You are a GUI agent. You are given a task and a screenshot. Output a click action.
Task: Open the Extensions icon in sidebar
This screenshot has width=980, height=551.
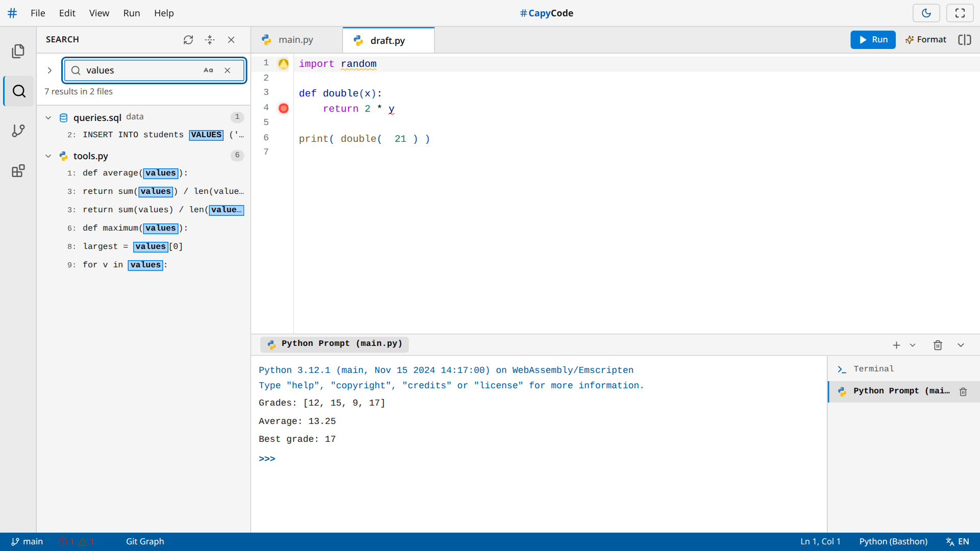tap(18, 171)
